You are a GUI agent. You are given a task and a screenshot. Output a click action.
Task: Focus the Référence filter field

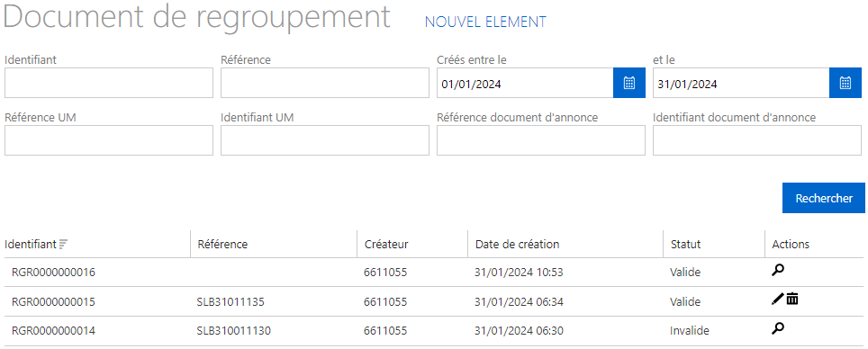click(325, 83)
